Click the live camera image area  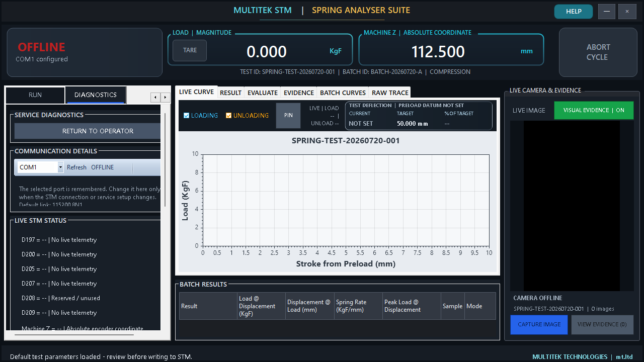pyautogui.click(x=572, y=206)
